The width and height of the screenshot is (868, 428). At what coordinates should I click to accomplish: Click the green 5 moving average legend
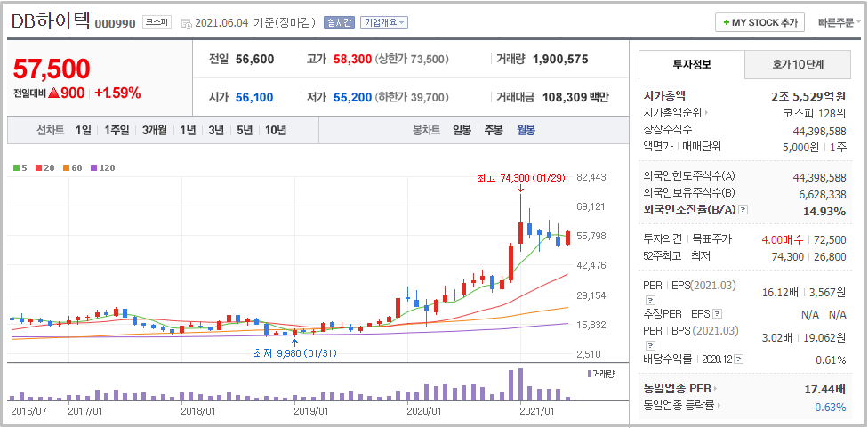pyautogui.click(x=20, y=168)
